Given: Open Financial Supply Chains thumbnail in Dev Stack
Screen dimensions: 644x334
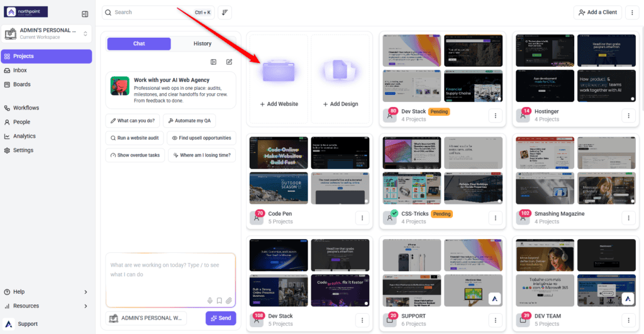Looking at the screenshot, I should [x=473, y=86].
